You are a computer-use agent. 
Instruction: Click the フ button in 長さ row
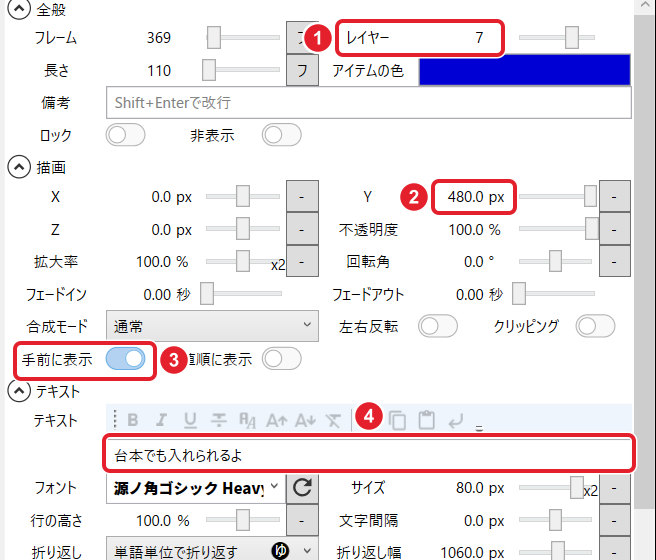pos(302,70)
